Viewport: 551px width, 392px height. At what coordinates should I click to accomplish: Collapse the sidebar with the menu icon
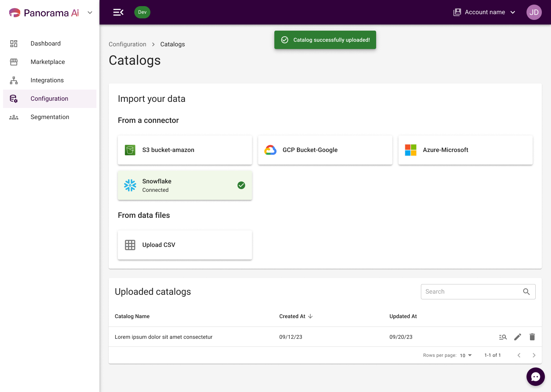[118, 12]
